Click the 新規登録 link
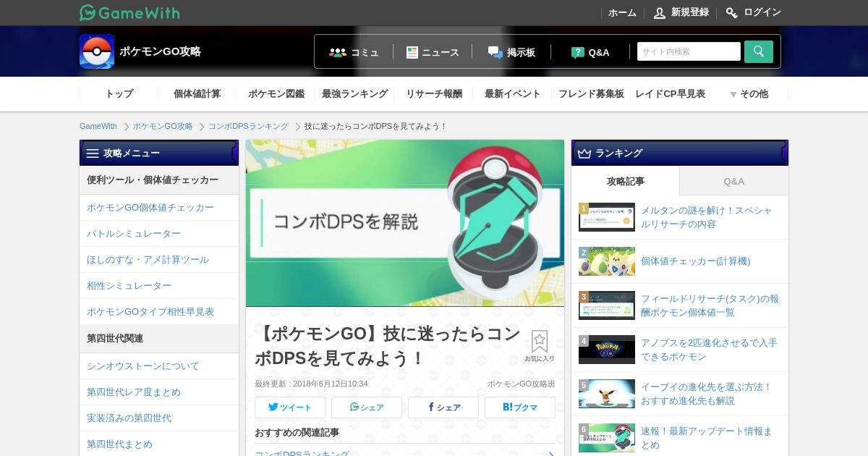 [x=690, y=12]
